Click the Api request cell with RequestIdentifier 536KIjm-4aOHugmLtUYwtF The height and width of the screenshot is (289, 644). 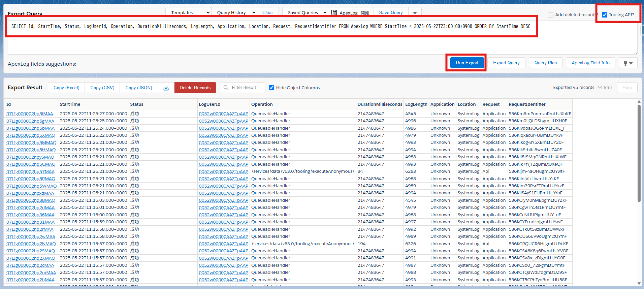494,171
